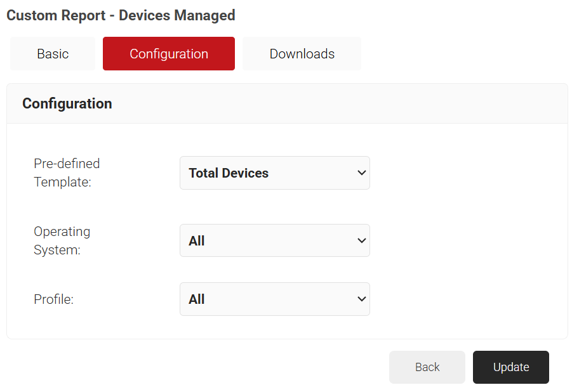
Task: Click the Configuration panel heading
Action: [67, 103]
